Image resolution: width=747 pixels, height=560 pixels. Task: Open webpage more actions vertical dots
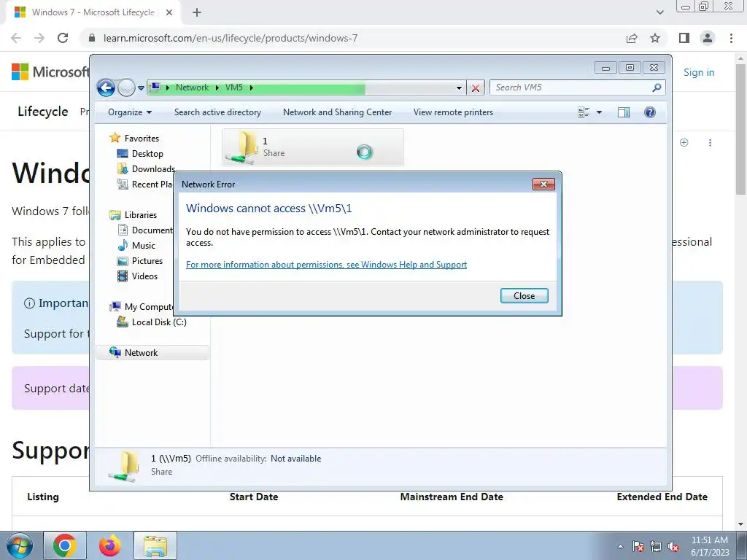[710, 142]
